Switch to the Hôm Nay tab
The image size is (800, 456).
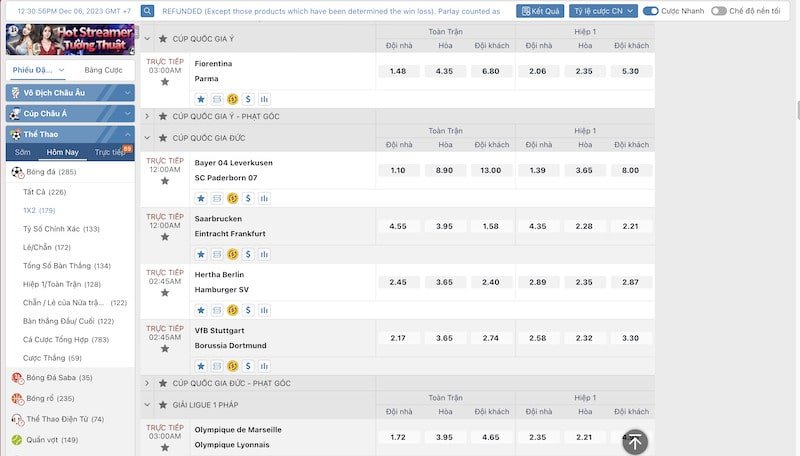coord(62,152)
